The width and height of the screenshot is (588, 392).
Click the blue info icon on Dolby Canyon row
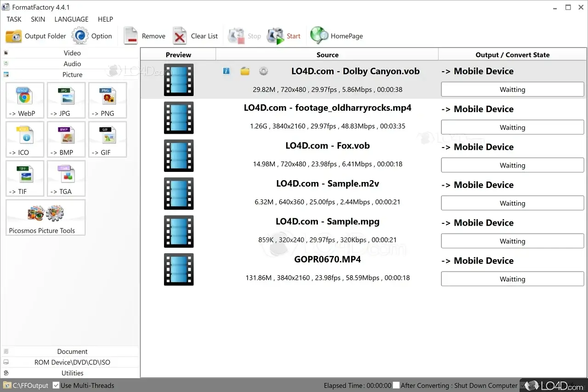point(226,71)
